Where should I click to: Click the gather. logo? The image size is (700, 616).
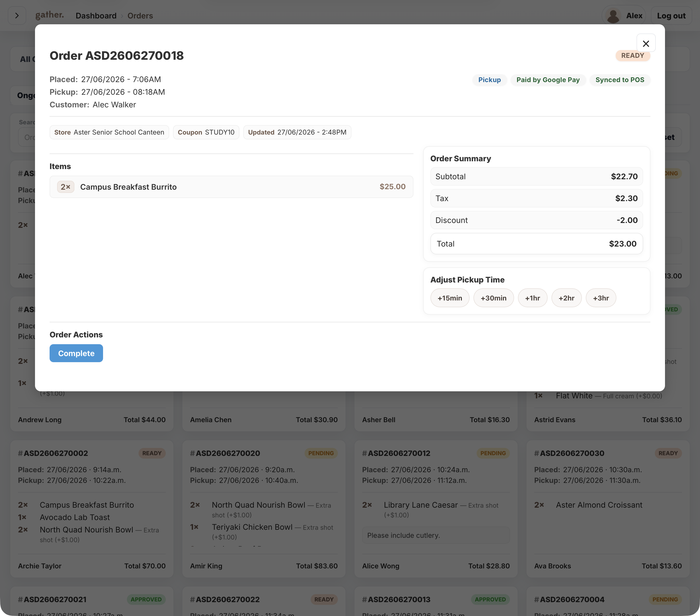coord(50,15)
